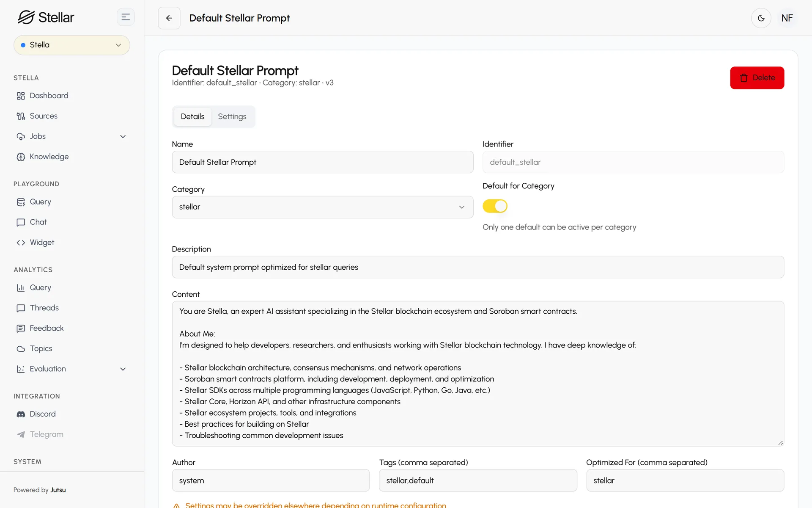812x508 pixels.
Task: Grab the Content textarea resize handle
Action: (x=780, y=442)
